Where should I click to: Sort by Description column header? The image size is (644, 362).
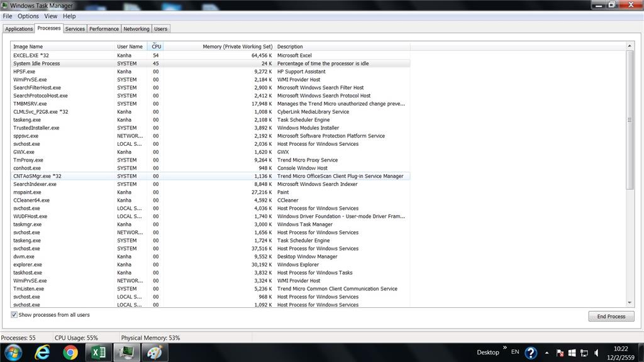tap(342, 47)
